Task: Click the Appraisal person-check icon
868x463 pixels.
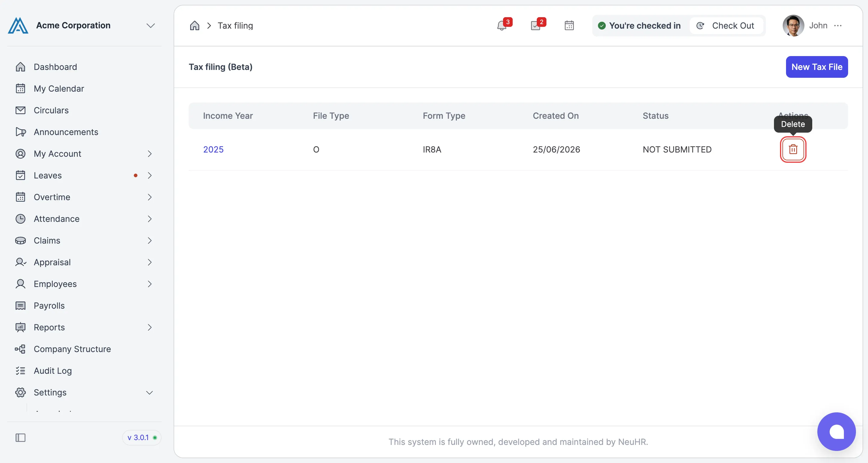Action: tap(20, 262)
